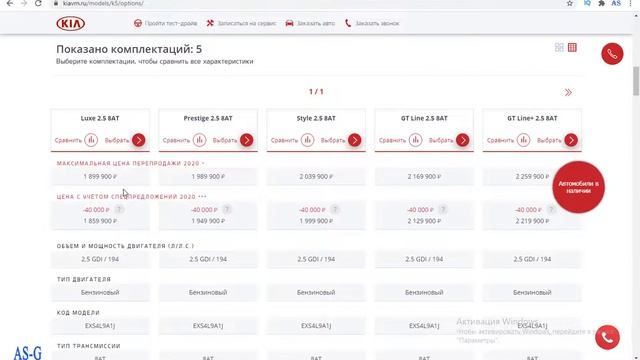640x360 pixels.
Task: Click Максимальная цена перепродажи 2020 row label
Action: tap(130, 163)
